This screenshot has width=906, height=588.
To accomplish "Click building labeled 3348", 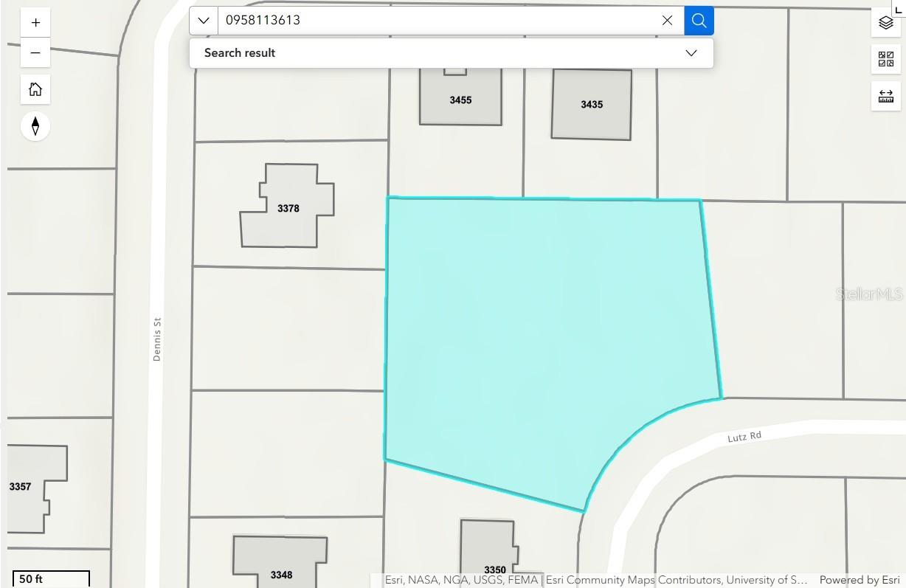I will pyautogui.click(x=280, y=562).
